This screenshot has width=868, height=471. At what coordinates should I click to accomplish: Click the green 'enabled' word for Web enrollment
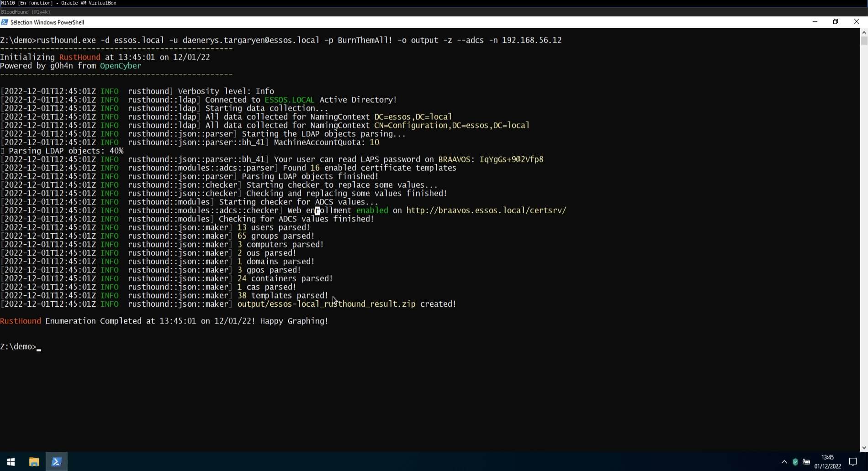point(372,210)
